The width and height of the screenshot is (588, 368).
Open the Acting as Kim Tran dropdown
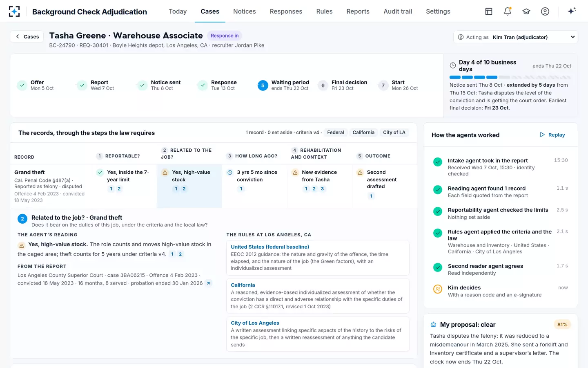point(516,37)
